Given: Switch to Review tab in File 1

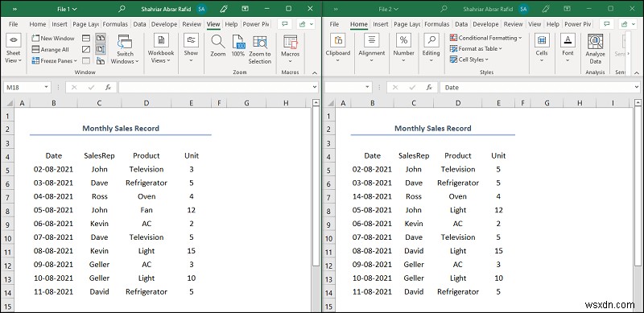Looking at the screenshot, I should point(192,24).
